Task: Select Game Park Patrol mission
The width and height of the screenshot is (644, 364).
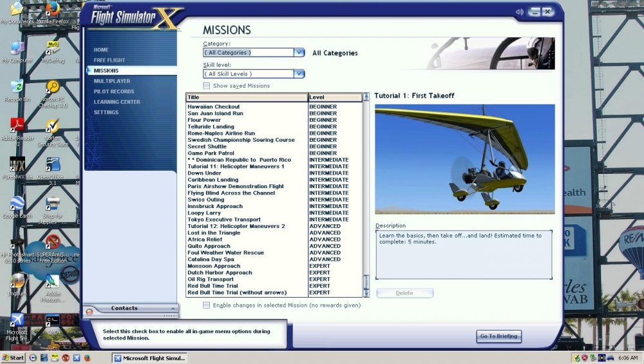Action: (x=211, y=153)
